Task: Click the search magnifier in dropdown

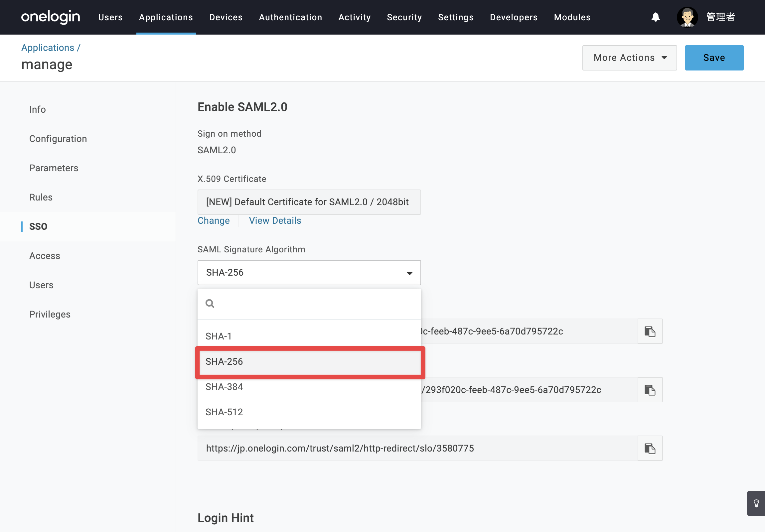Action: 210,304
